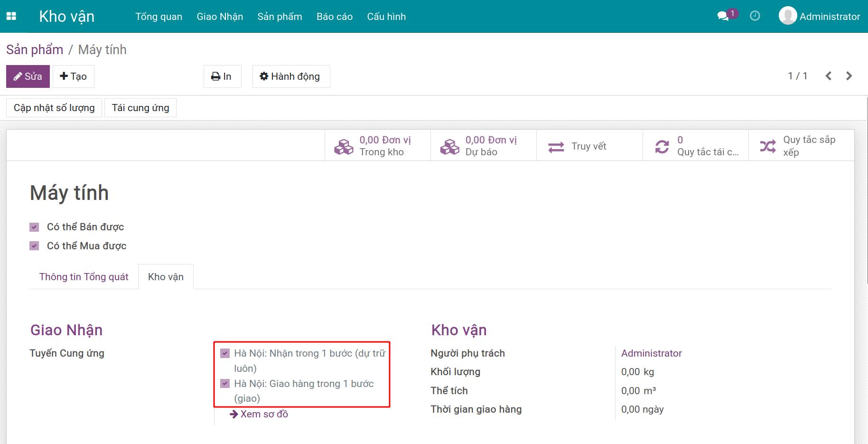Screen dimensions: 868x444
Task: Expand the In print dropdown
Action: point(222,76)
